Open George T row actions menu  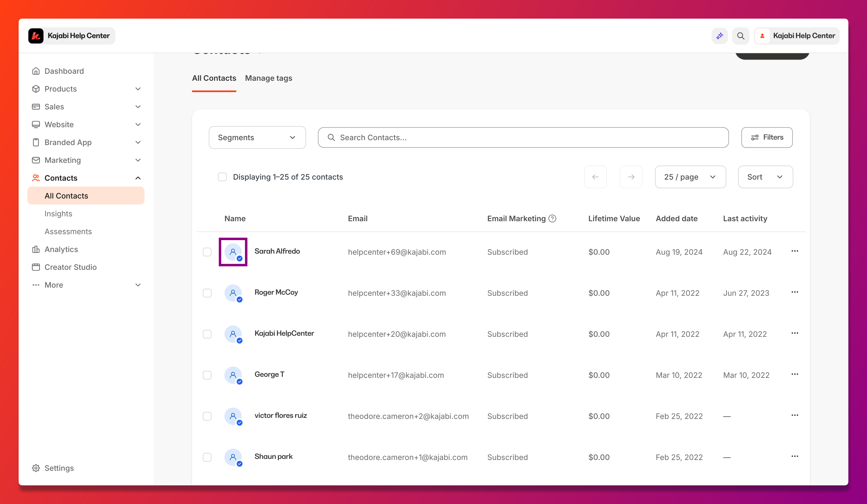(x=795, y=374)
